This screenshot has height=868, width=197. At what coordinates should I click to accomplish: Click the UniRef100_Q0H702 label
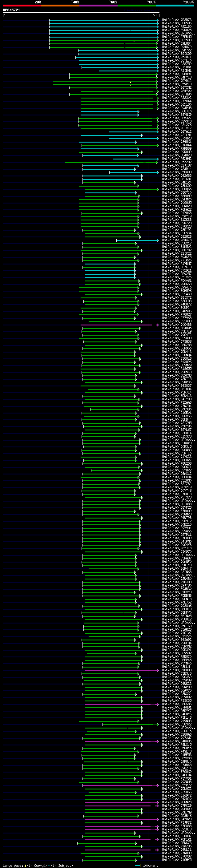(x=176, y=250)
